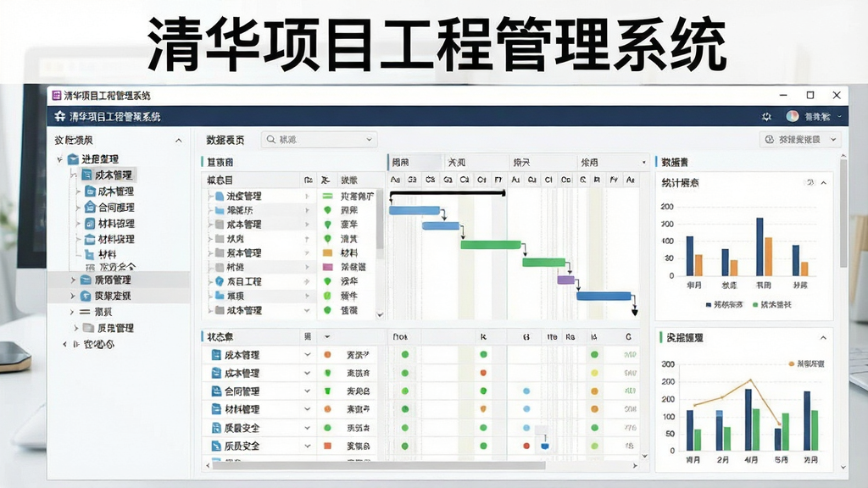Screen dimensions: 868x488
Task: Click the orange rectangle swatch in the task table
Action: click(327, 252)
